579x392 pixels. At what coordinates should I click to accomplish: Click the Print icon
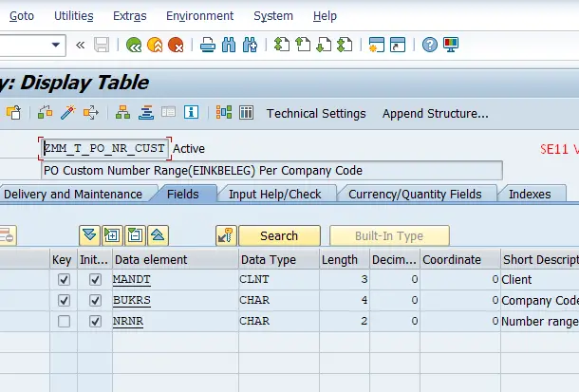point(208,45)
